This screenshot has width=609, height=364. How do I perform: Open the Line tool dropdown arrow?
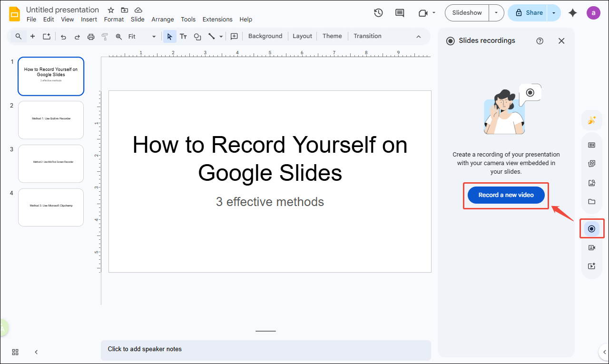221,36
